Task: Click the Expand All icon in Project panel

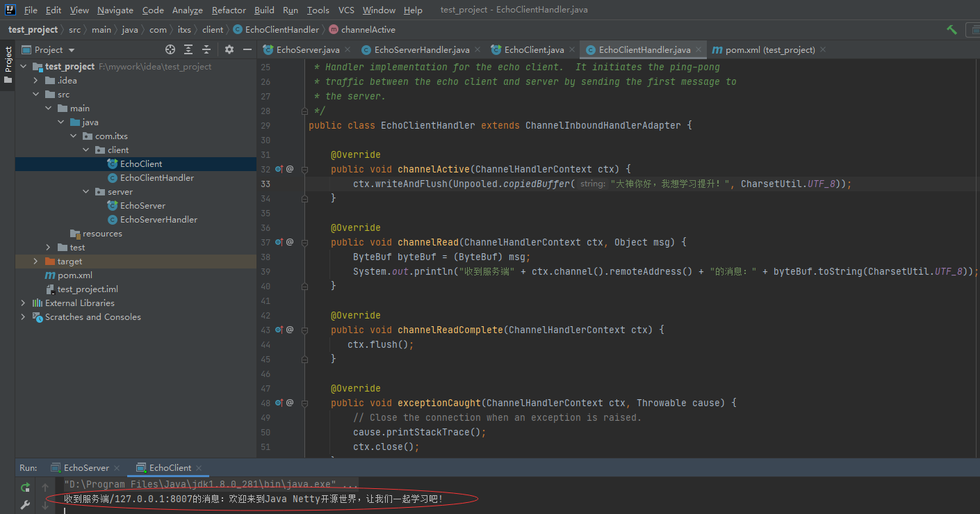Action: 188,49
